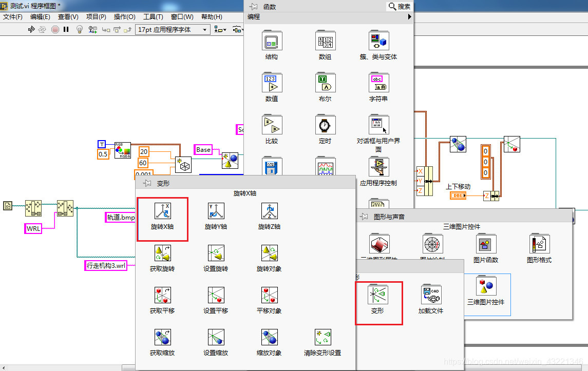588x371 pixels.
Task: Select the Base string constant
Action: 203,149
